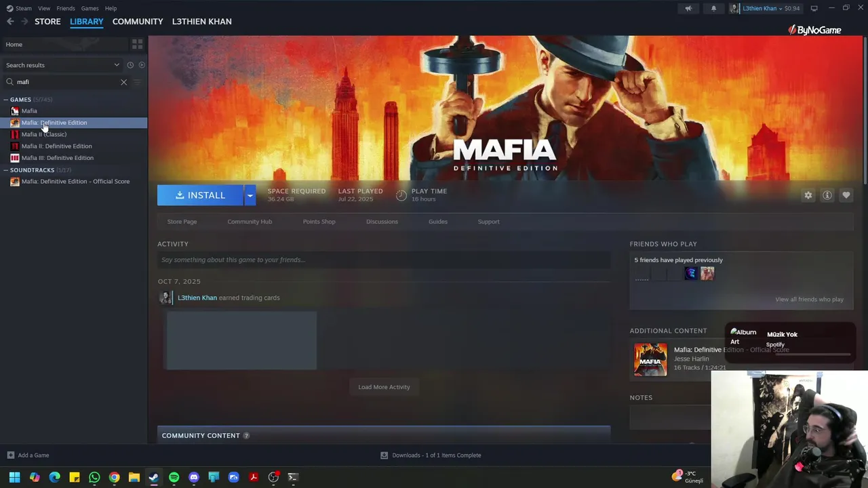Show recent games via clock icon
The height and width of the screenshot is (488, 868).
pyautogui.click(x=130, y=65)
